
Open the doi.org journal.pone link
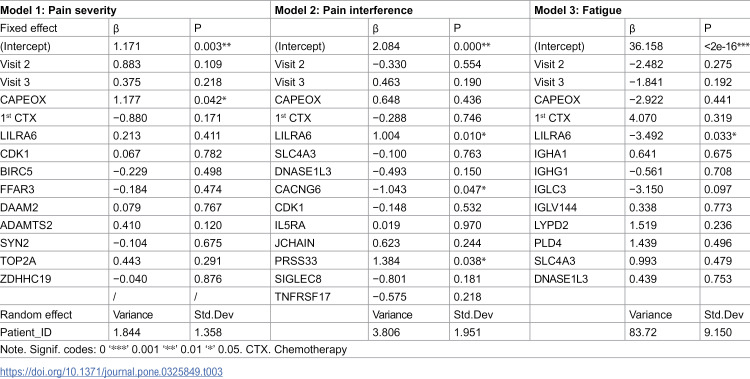tap(111, 372)
